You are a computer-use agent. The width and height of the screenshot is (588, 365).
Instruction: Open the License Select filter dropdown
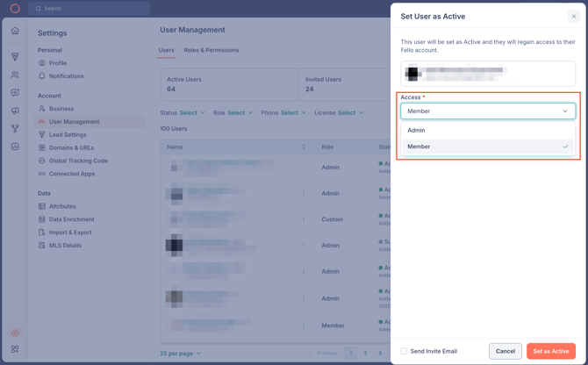pos(339,112)
